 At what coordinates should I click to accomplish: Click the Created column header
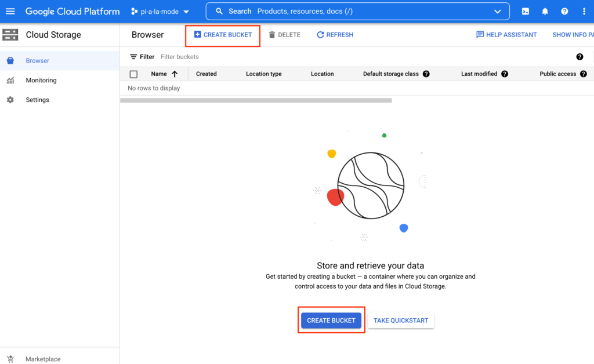(x=207, y=74)
